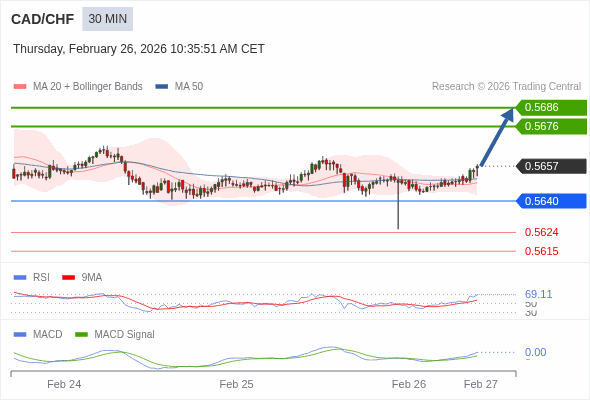Click the 0.5624 support level value

tap(541, 232)
